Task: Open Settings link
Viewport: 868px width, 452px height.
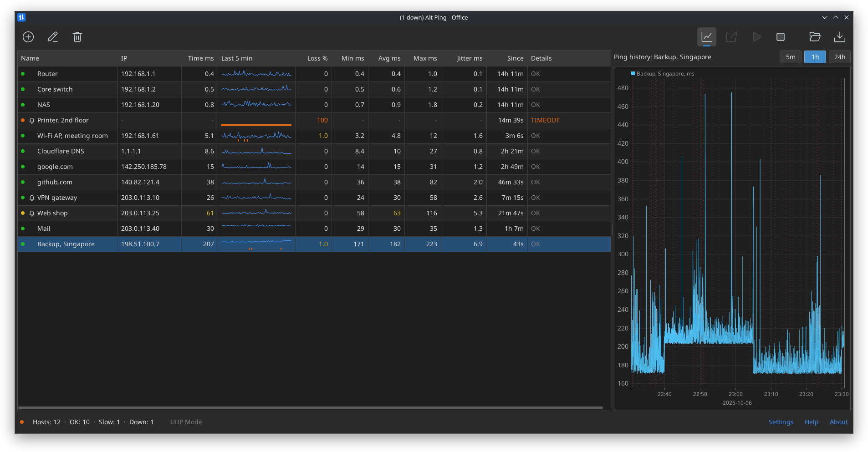Action: (781, 422)
